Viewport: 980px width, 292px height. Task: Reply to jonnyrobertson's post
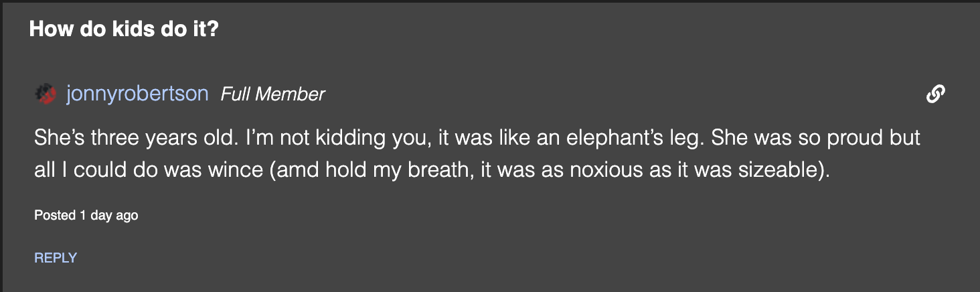pos(56,258)
